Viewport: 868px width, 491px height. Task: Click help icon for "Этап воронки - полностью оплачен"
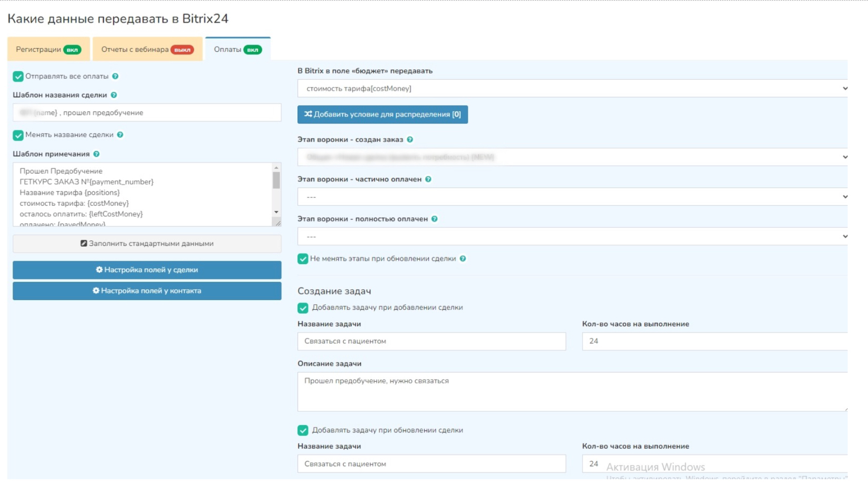coord(435,219)
